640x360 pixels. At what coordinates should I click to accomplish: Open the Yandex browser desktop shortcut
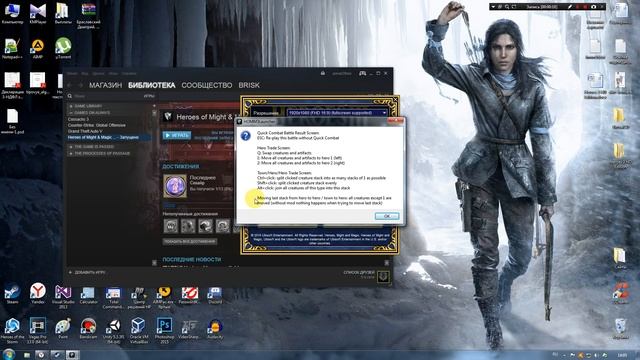(x=38, y=294)
